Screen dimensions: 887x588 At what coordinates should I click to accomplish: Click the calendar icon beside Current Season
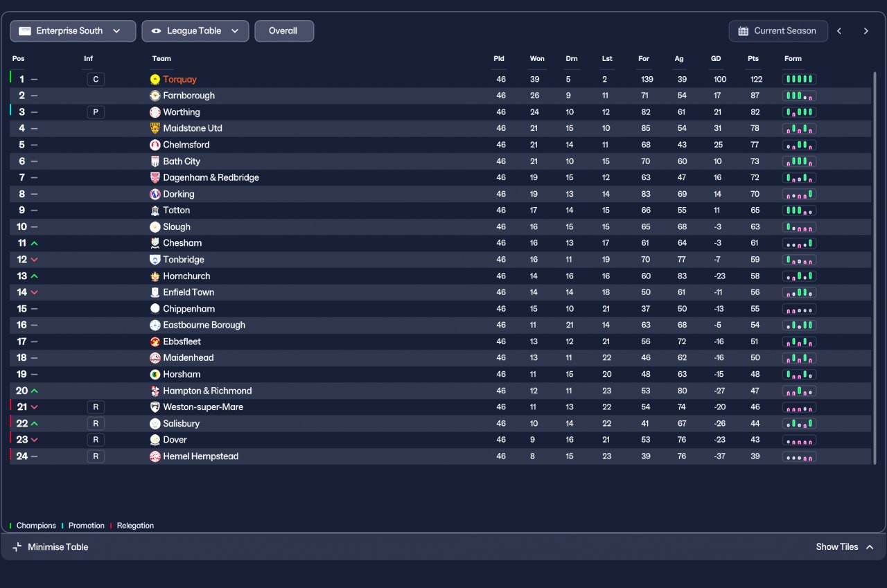(744, 31)
